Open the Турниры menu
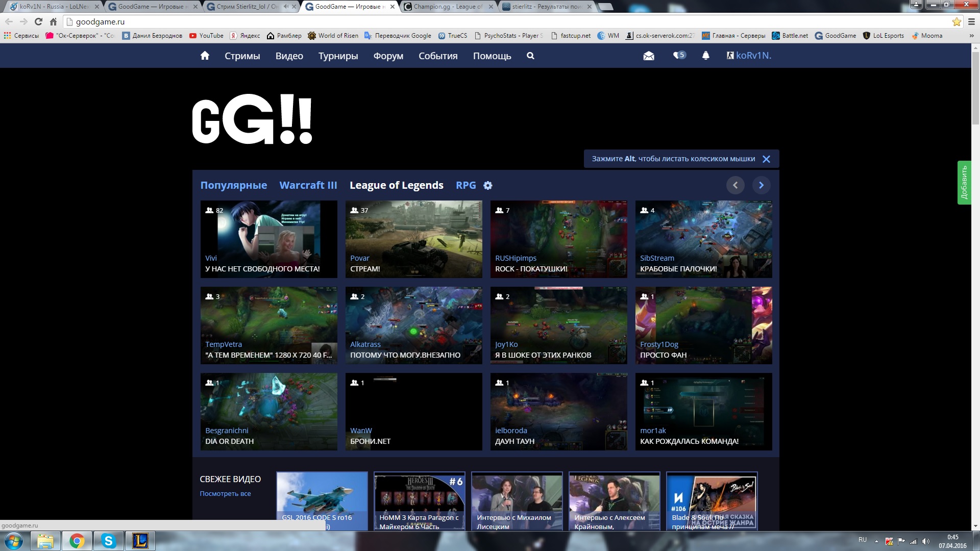Screen dimensions: 980x551 pos(338,56)
